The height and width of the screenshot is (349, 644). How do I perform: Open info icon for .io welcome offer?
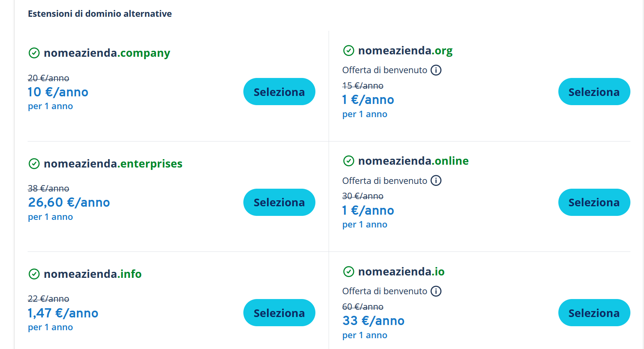tap(436, 291)
